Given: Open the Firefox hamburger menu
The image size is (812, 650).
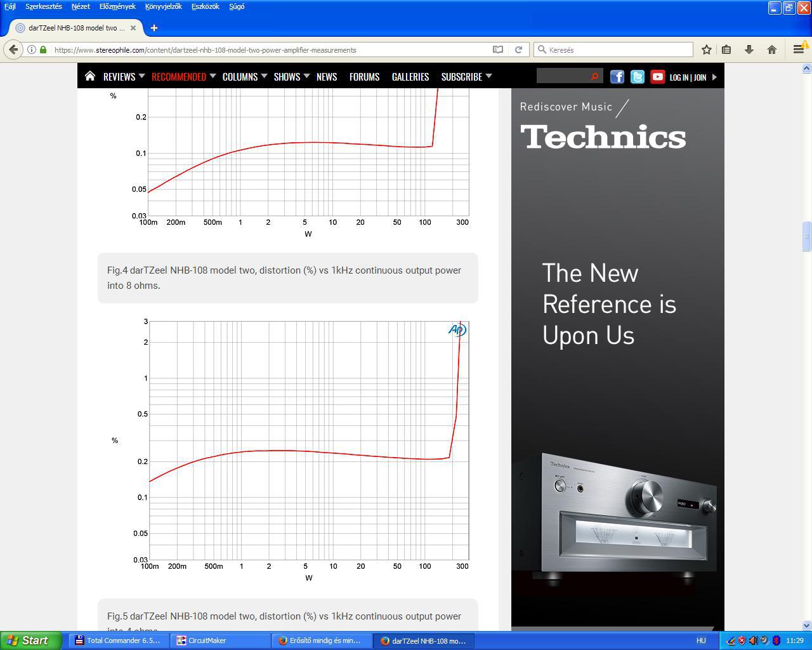Looking at the screenshot, I should [x=798, y=50].
